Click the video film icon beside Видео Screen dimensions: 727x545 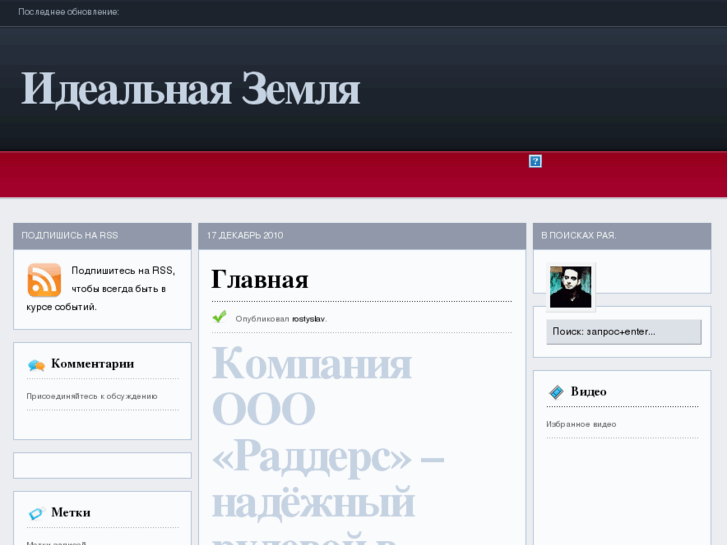[x=556, y=392]
